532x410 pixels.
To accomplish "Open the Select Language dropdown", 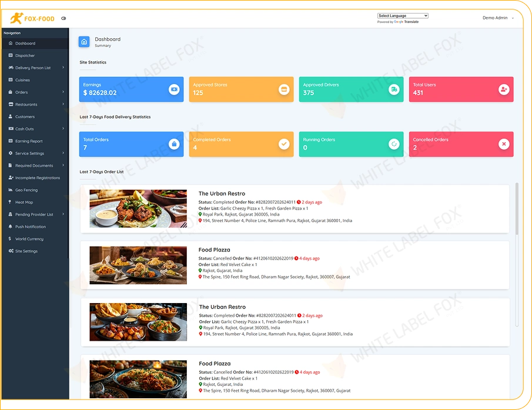I will [403, 16].
